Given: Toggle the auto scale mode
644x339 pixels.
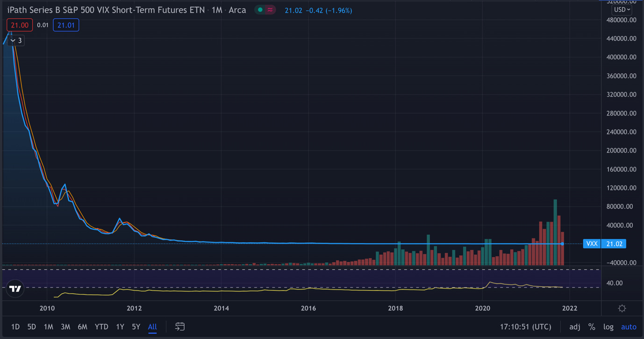Looking at the screenshot, I should coord(629,327).
